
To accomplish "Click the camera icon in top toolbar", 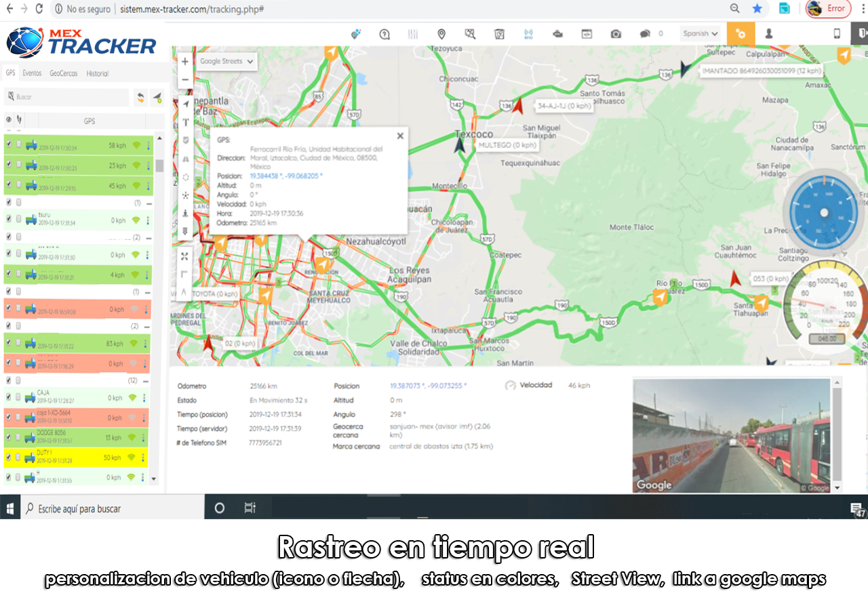I will 616,34.
